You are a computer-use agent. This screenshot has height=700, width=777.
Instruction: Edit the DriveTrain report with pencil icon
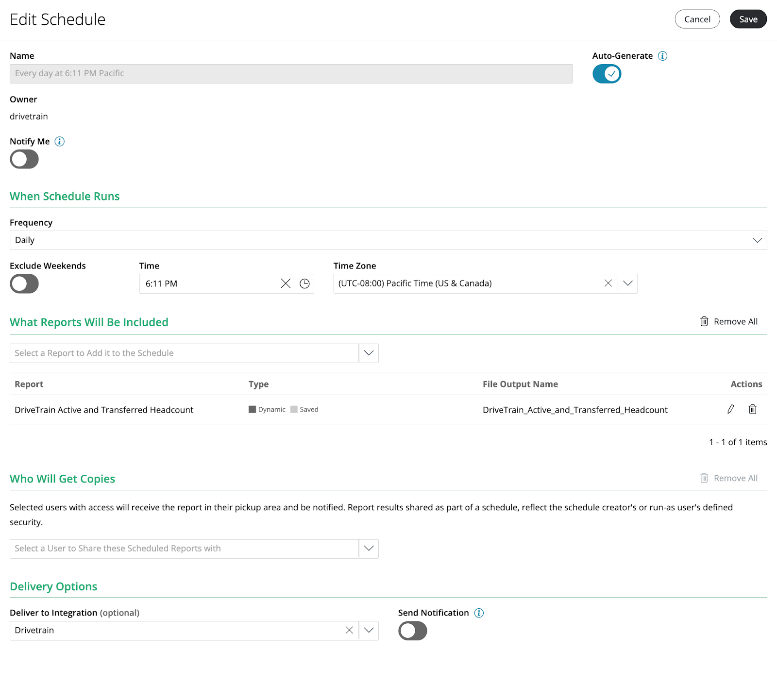730,409
